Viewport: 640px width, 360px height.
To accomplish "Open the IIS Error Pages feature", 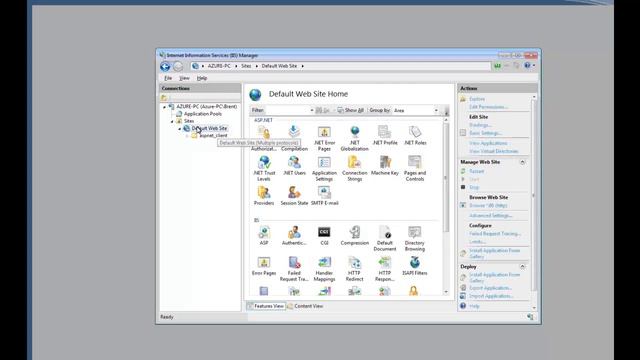I will coord(264,266).
